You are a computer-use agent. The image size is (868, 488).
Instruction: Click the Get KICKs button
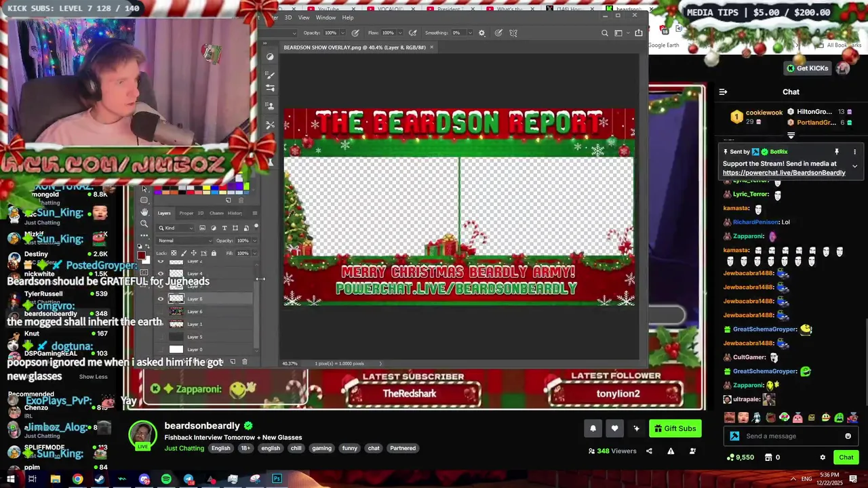[807, 68]
